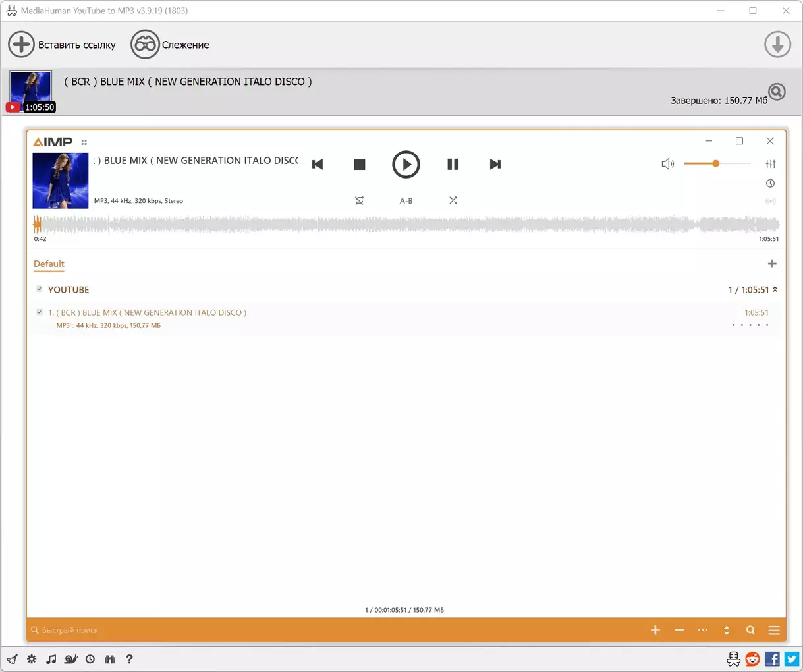Collapse the YOUTUBE group chevron
This screenshot has height=672, width=803.
775,290
